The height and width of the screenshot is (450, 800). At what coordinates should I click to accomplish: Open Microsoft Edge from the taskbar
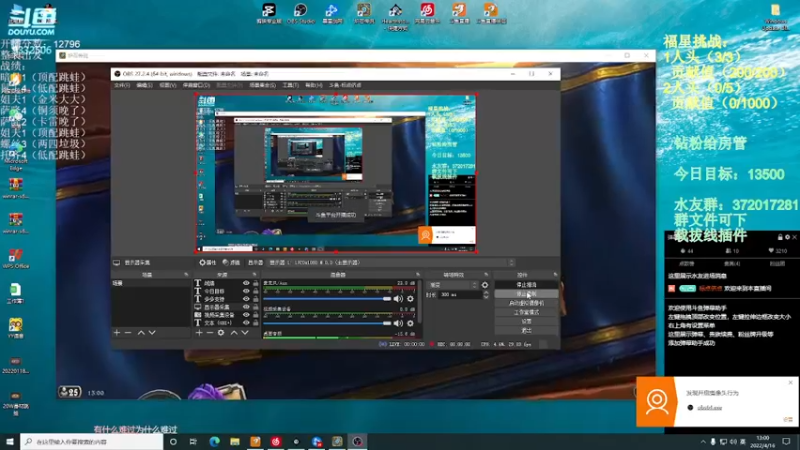[214, 441]
